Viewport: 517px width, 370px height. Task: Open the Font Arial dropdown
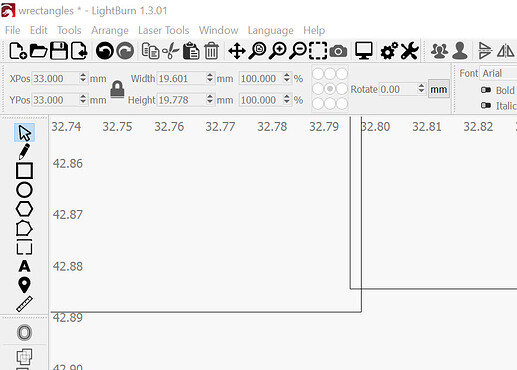tap(498, 73)
